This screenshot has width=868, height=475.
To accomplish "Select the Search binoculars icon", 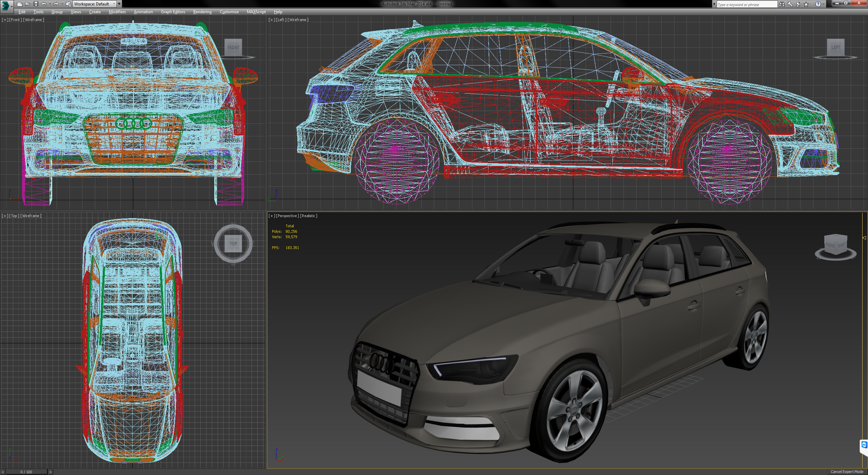I will click(782, 4).
